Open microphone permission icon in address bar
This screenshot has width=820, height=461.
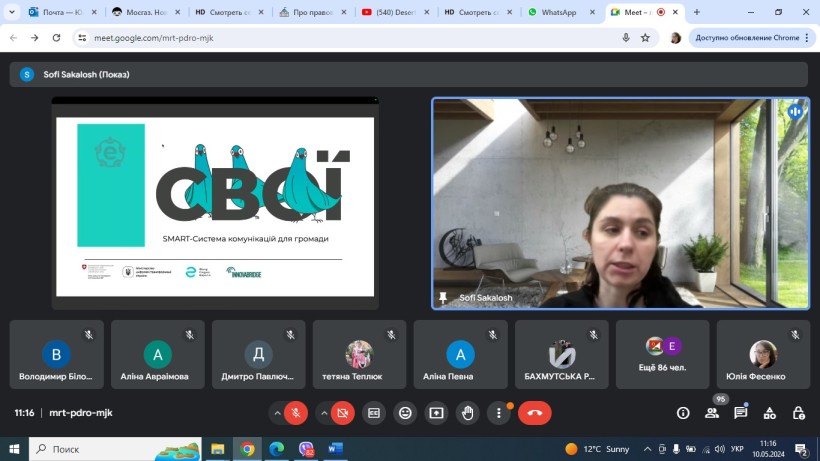coord(626,38)
